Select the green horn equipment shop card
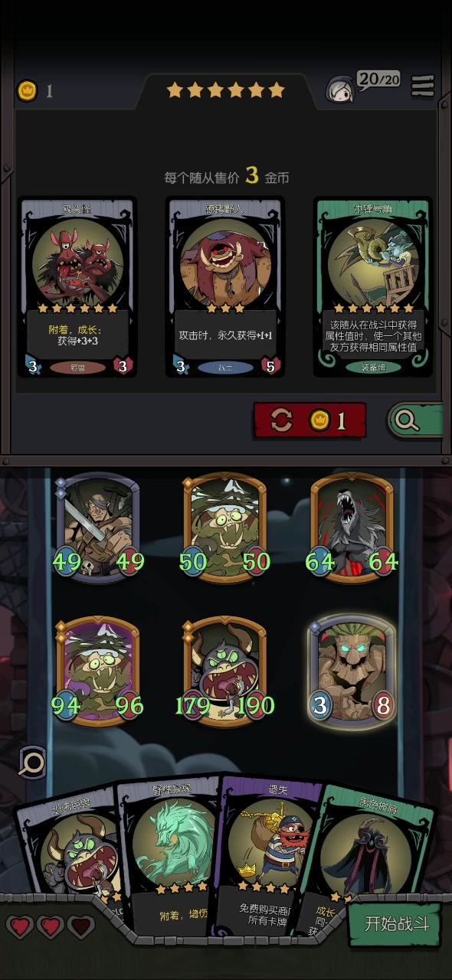 373,287
